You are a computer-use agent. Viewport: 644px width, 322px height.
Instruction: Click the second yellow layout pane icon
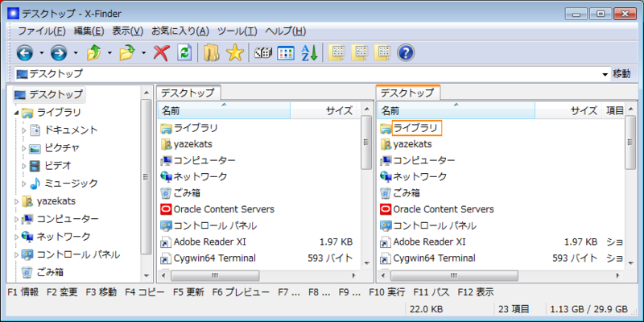[x=361, y=52]
